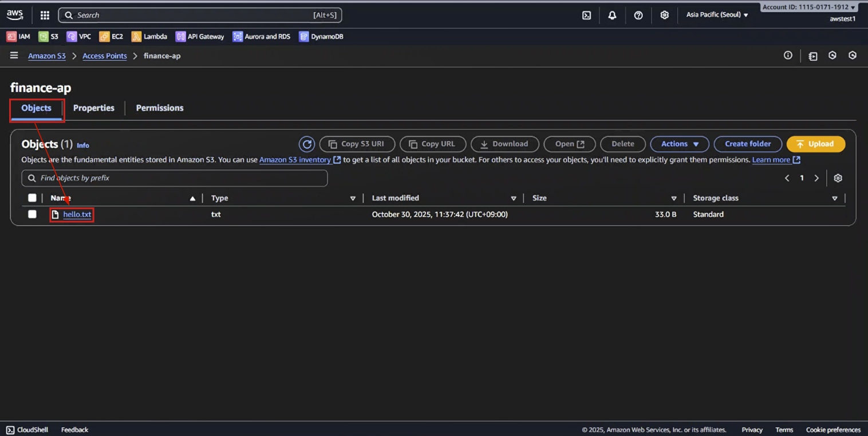Launch CloudShell from the top bar icon
Image resolution: width=868 pixels, height=436 pixels.
coord(586,15)
